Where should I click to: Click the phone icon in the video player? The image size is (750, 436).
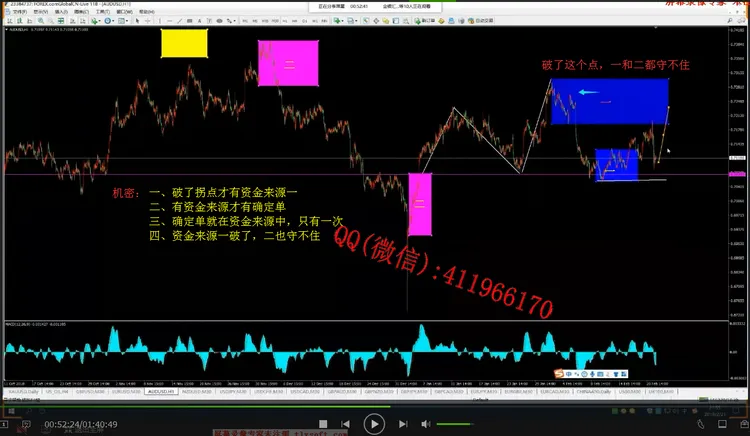700,424
